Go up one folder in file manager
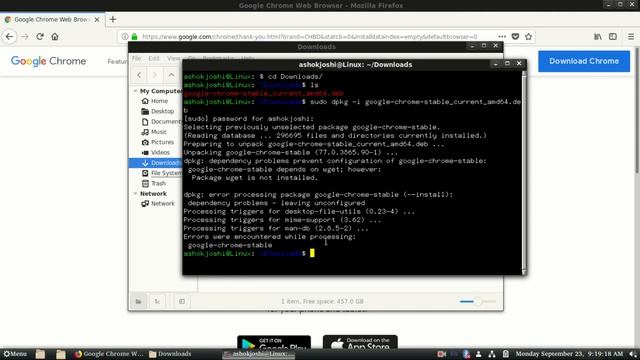Viewport: 640px width, 360px height. point(171,75)
